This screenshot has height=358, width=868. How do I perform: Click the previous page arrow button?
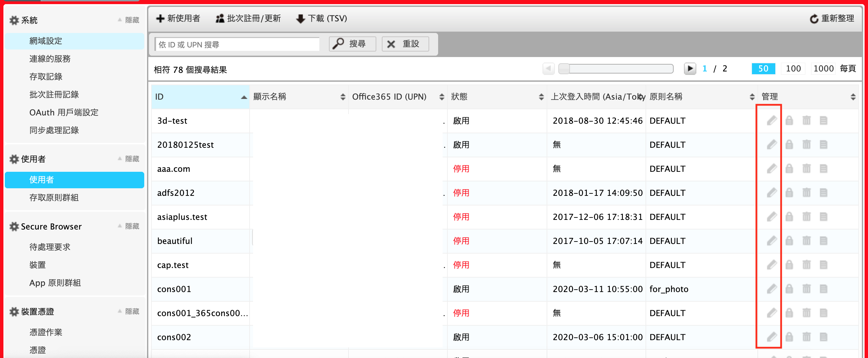pos(548,69)
